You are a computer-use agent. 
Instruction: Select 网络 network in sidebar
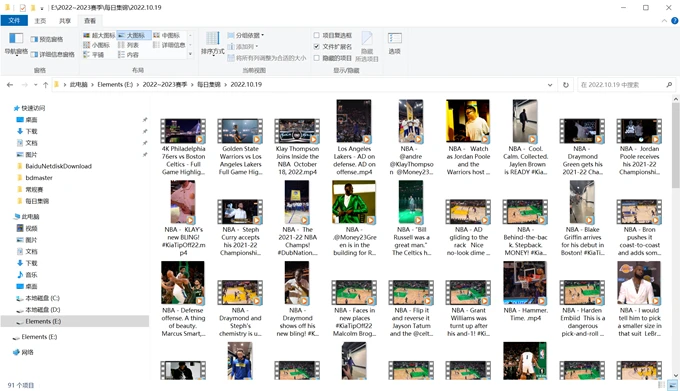pos(27,352)
